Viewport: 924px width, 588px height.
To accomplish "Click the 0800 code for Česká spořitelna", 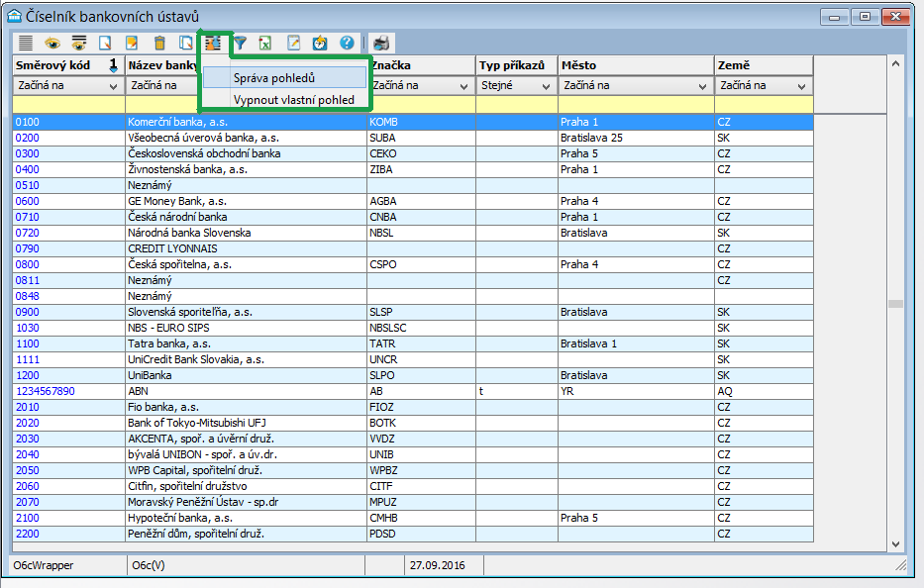I will click(x=28, y=264).
